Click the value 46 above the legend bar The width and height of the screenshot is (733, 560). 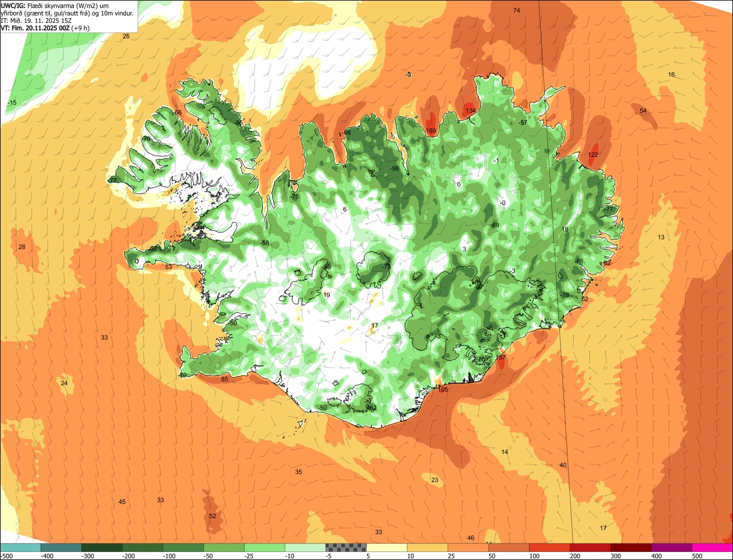[471, 538]
